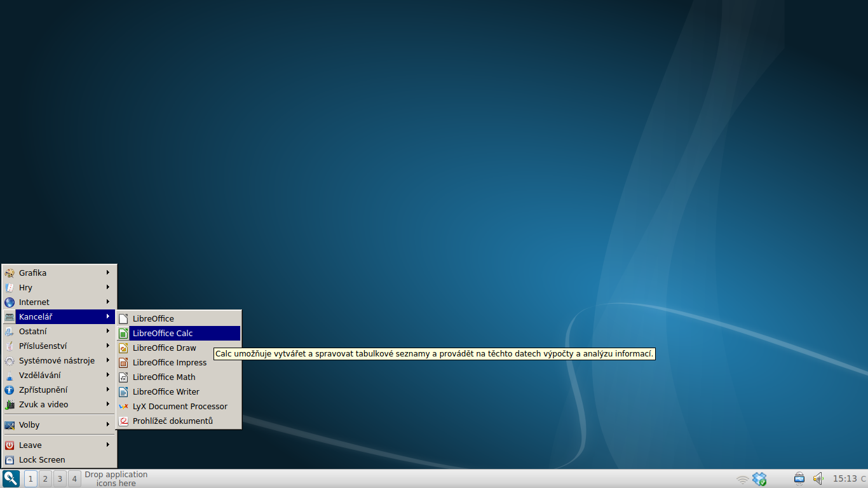This screenshot has height=488, width=868.
Task: Switch to workspace 2
Action: [44, 478]
